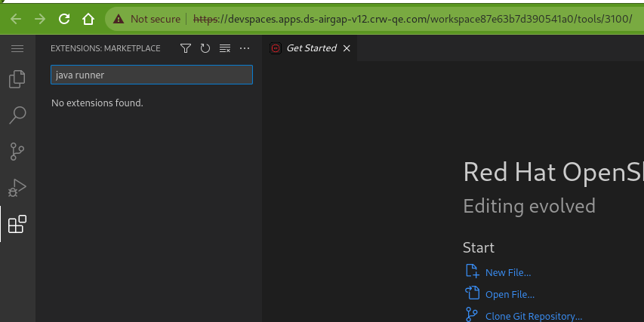Open the Source Control view
This screenshot has height=322, width=644.
[x=17, y=152]
